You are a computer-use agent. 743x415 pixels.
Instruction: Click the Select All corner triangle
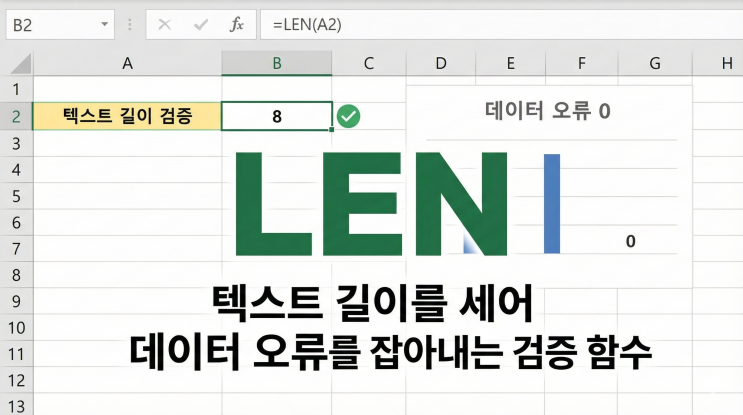pyautogui.click(x=20, y=63)
